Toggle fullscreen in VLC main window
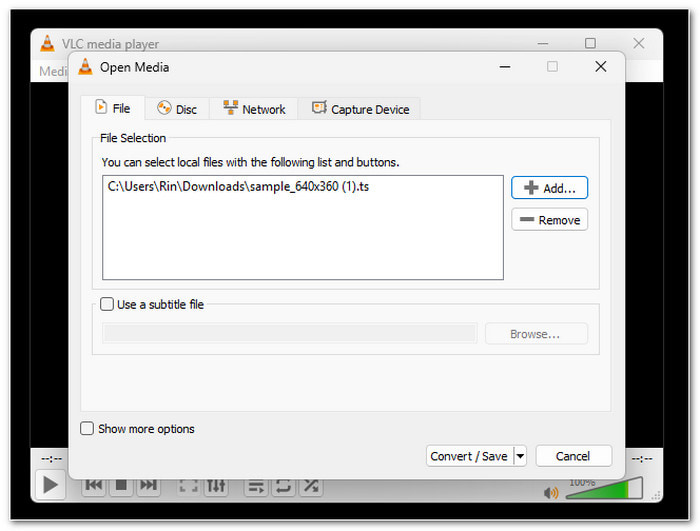700x531 pixels. coord(188,486)
